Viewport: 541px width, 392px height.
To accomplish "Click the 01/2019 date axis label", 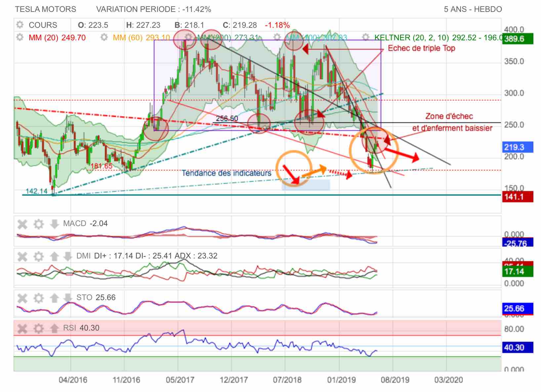I will pyautogui.click(x=341, y=380).
